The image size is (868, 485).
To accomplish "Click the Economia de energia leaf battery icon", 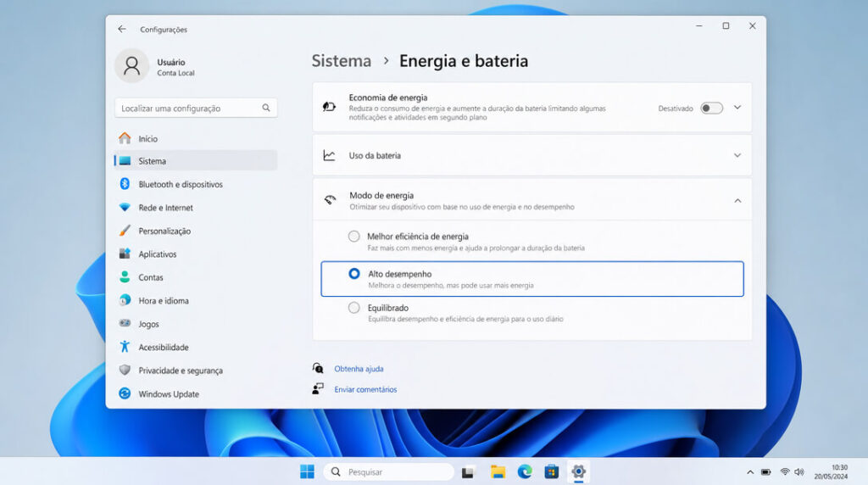I will (x=330, y=107).
